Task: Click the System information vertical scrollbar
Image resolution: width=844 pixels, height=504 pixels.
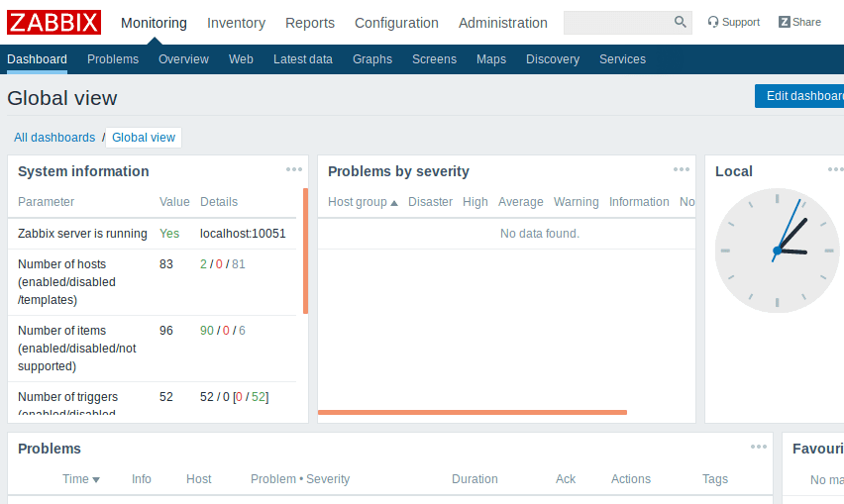Action: coord(305,251)
